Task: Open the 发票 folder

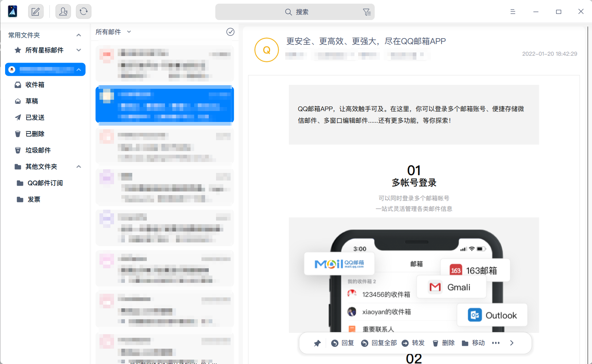Action: click(x=33, y=199)
